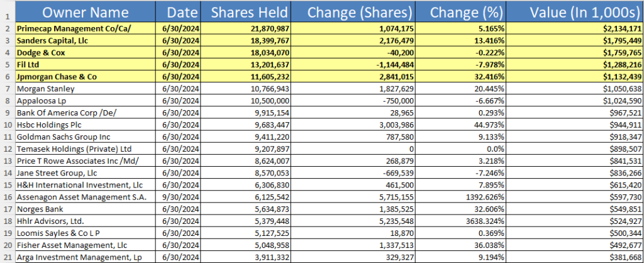Select the $2,134,171 value cell
This screenshot has width=644, height=263.
(x=574, y=29)
